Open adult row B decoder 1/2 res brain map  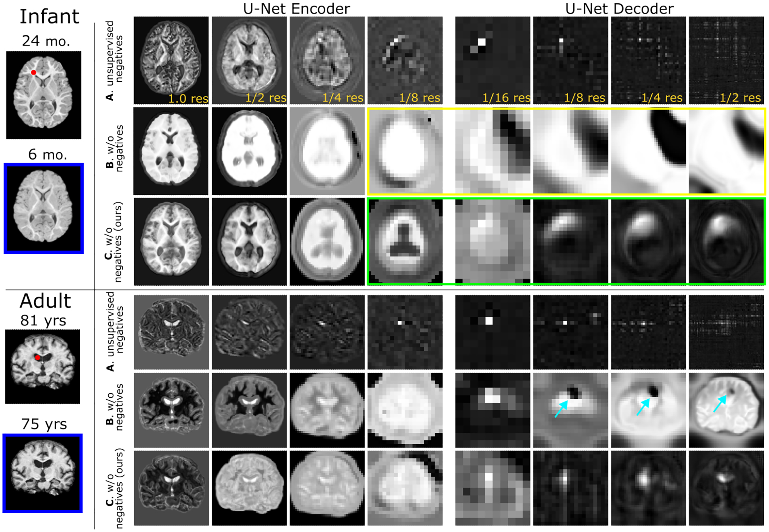tap(726, 410)
